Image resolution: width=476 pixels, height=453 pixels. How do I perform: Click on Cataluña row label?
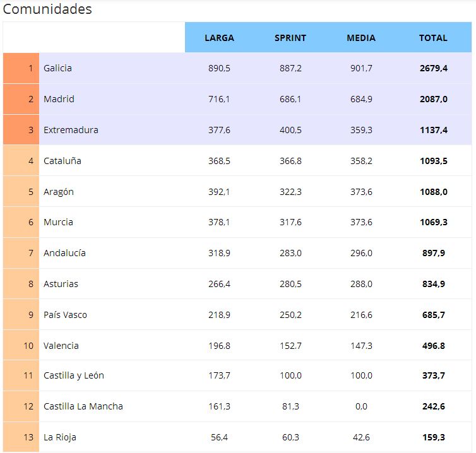[62, 161]
